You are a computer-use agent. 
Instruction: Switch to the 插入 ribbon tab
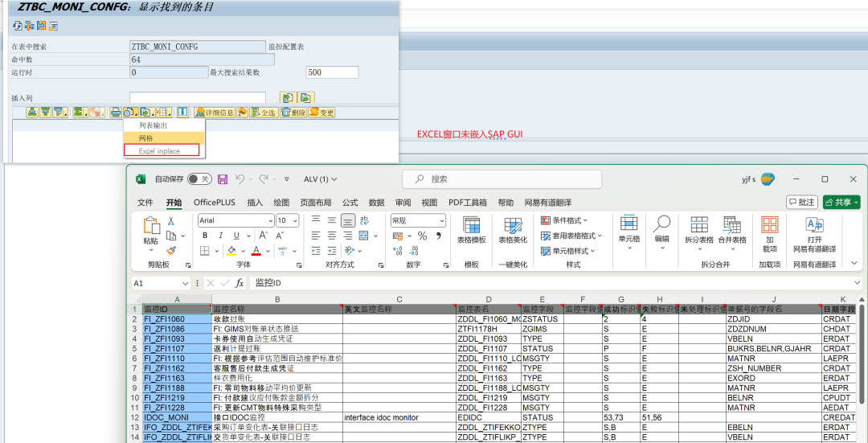(x=256, y=203)
